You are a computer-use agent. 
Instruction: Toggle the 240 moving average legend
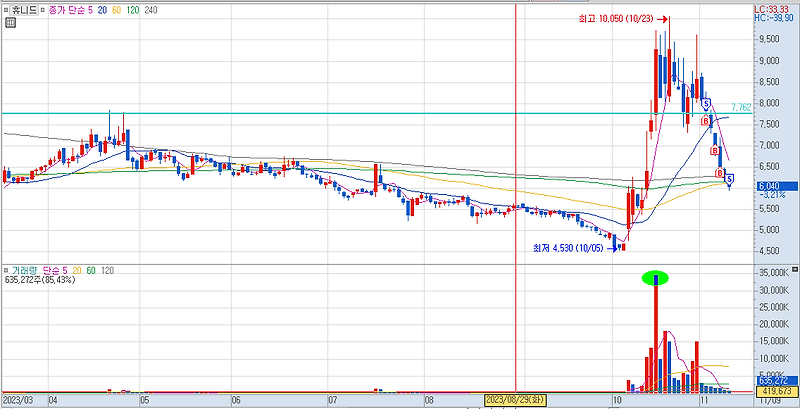point(151,10)
